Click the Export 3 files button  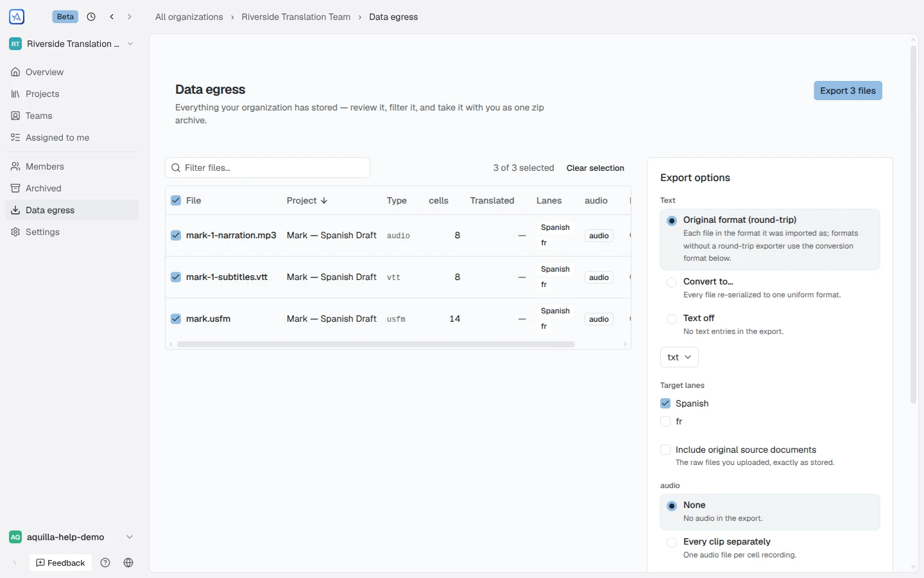(x=848, y=91)
